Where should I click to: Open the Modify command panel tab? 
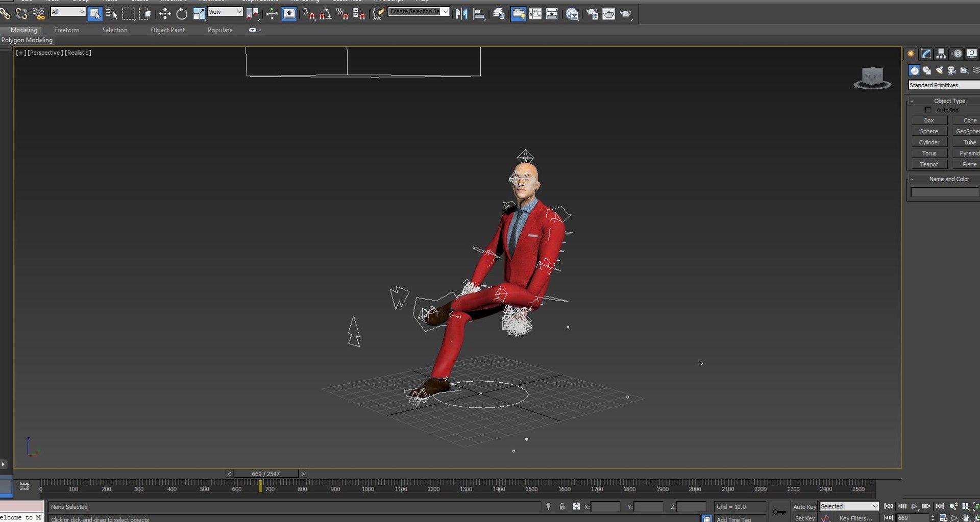(926, 54)
